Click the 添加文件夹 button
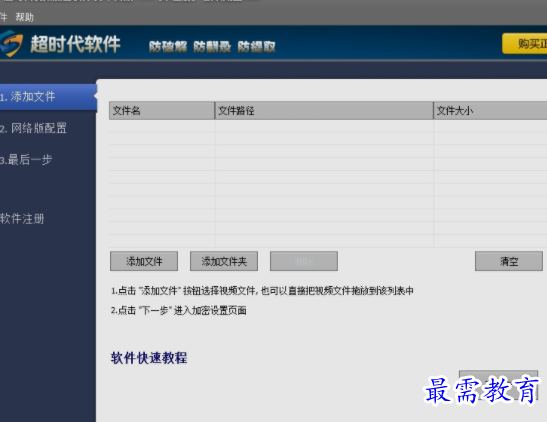Image resolution: width=547 pixels, height=422 pixels. pos(224,261)
